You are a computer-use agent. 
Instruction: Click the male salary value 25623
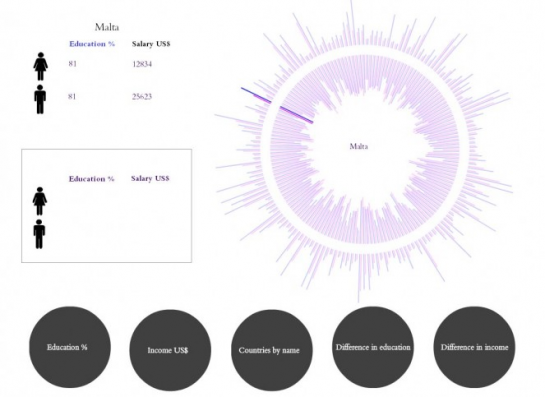[x=142, y=97]
